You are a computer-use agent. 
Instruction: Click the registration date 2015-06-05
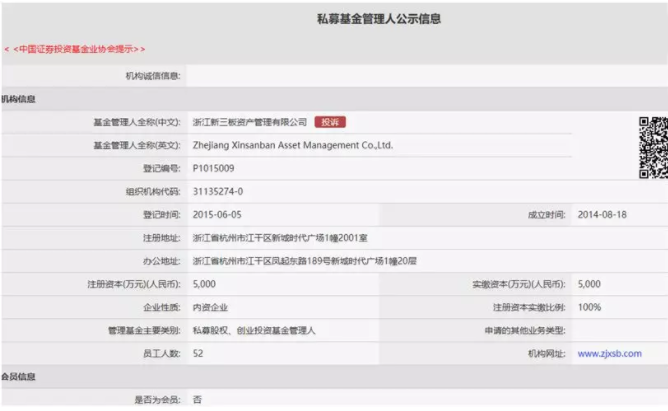pos(217,214)
